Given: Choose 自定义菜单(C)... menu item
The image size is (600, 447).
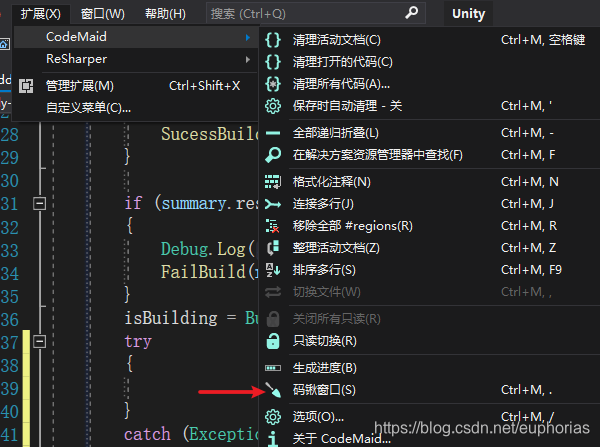Looking at the screenshot, I should [136, 108].
